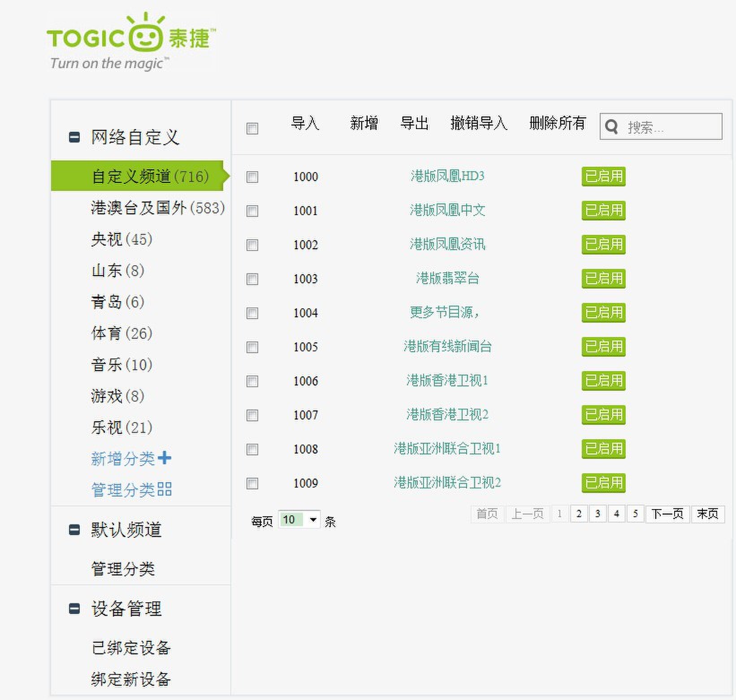Image resolution: width=736 pixels, height=700 pixels.
Task: Toggle 已启用 status for channel 1003
Action: (x=603, y=278)
